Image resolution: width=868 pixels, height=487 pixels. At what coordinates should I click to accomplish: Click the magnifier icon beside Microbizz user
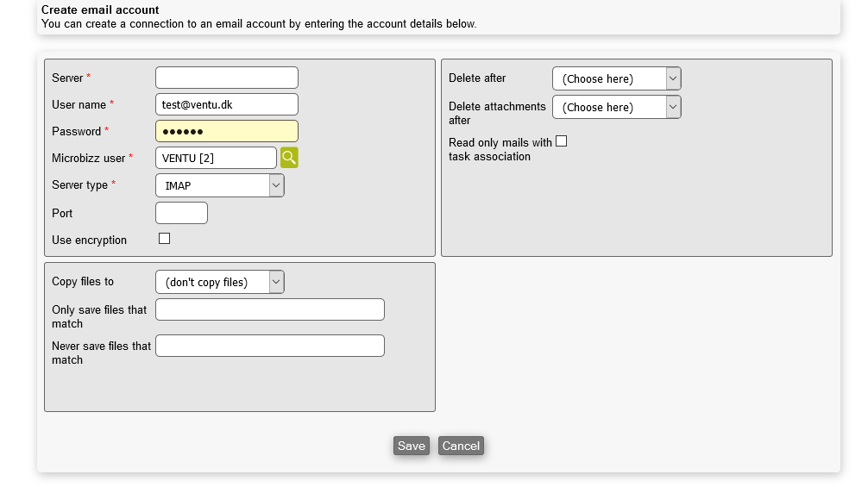(x=289, y=158)
